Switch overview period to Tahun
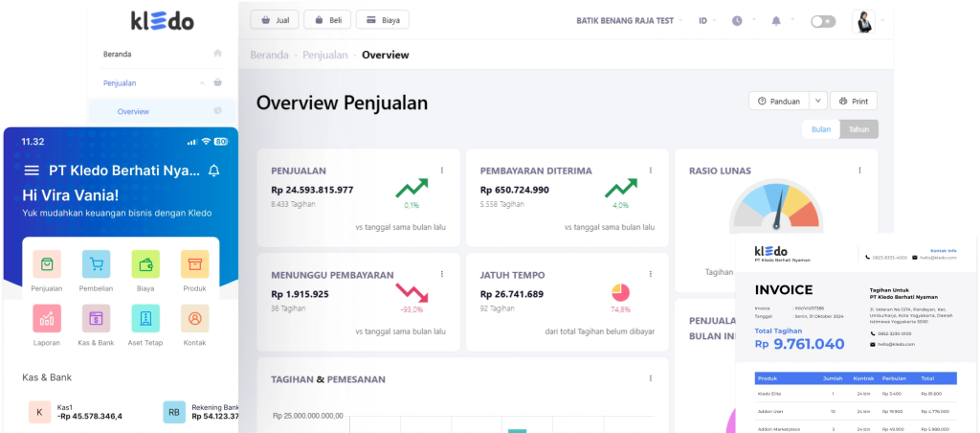The width and height of the screenshot is (980, 433). click(858, 129)
